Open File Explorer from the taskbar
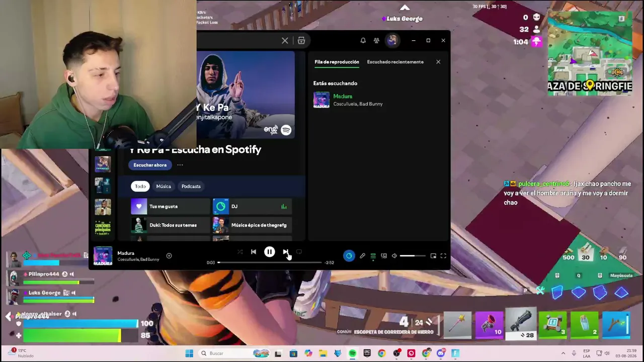The image size is (644, 362). (x=323, y=353)
